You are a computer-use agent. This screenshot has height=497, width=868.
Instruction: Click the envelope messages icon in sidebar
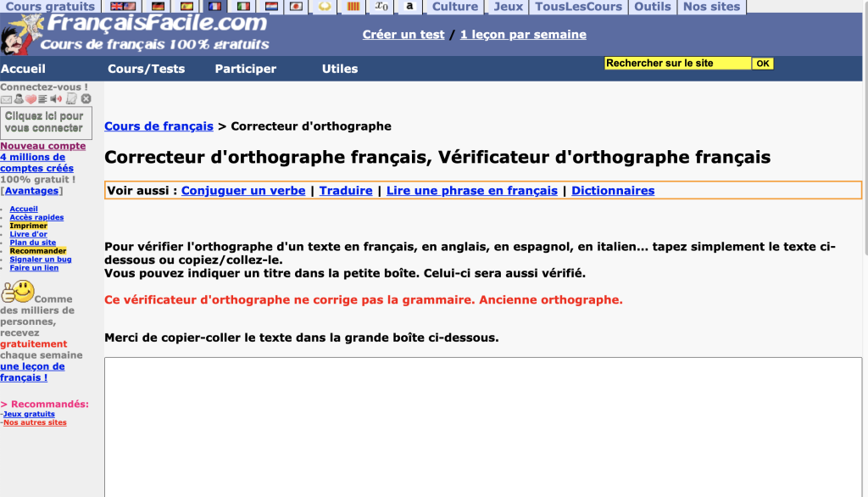(x=7, y=99)
